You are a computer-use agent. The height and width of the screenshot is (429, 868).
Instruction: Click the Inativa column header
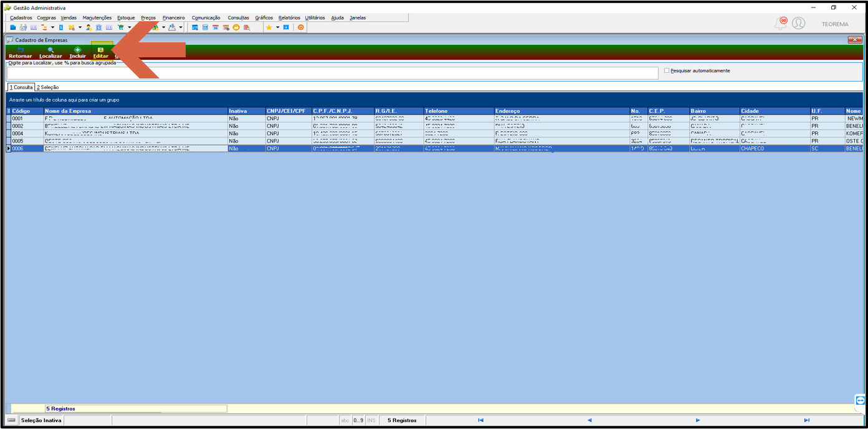click(246, 111)
